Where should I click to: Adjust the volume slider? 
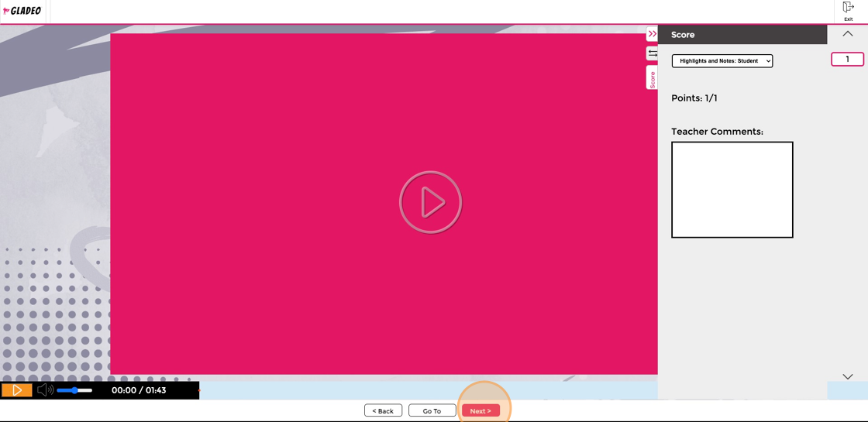point(74,390)
